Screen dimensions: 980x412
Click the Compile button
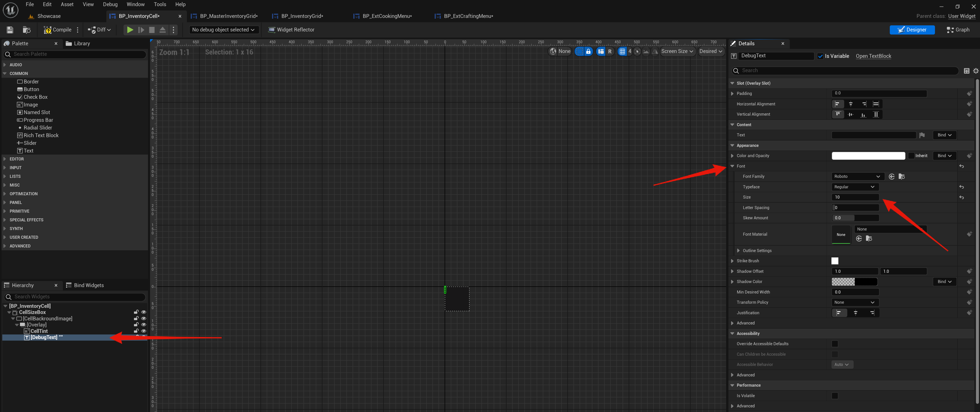[x=58, y=30]
